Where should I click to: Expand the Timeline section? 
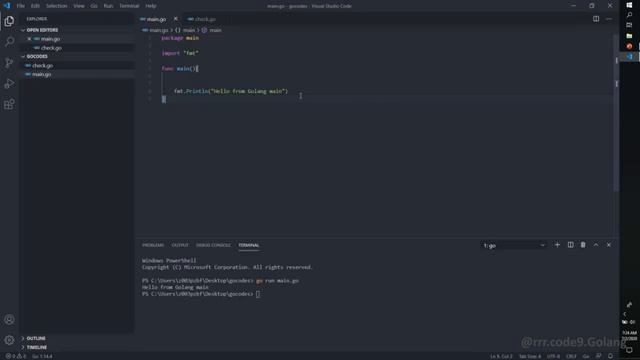[76, 347]
